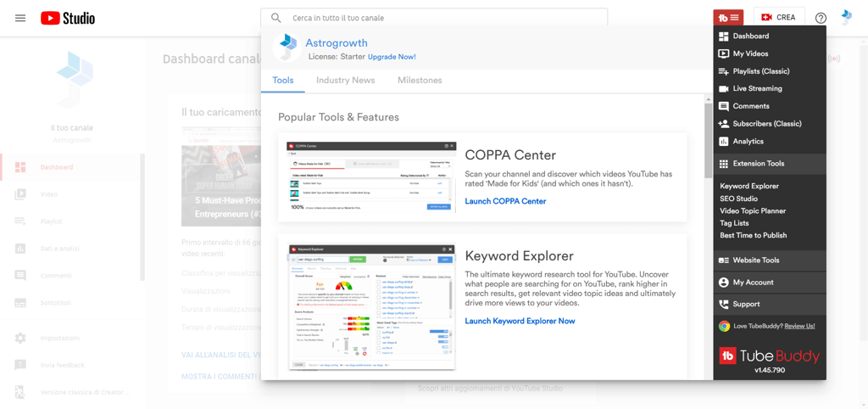Switch to the Tools tab
This screenshot has height=409, width=868.
pos(283,81)
